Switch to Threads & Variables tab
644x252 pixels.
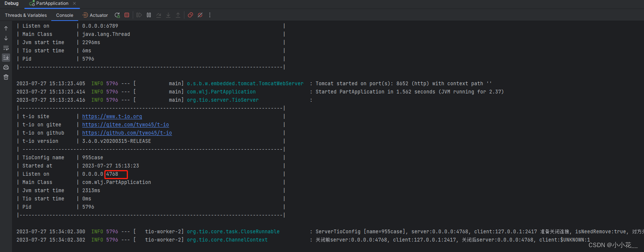26,15
